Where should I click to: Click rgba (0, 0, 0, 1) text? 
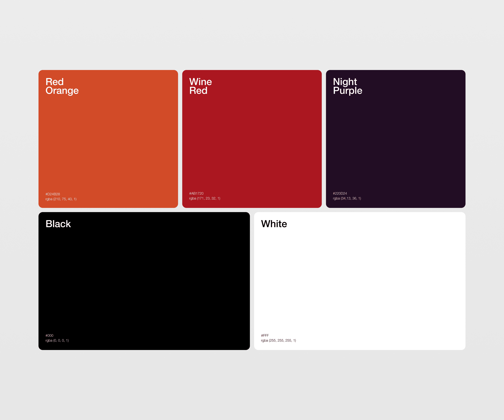57,340
